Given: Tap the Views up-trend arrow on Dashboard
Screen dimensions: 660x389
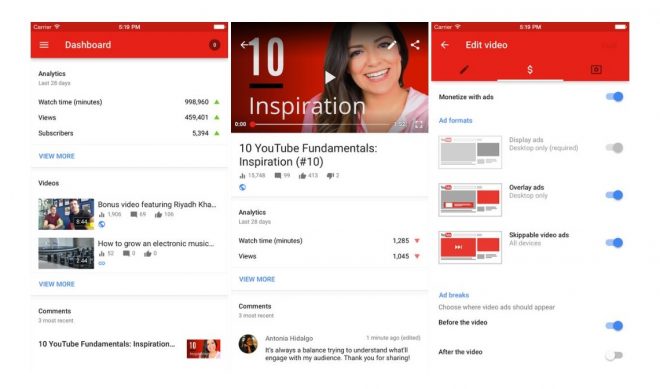Looking at the screenshot, I should click(x=217, y=117).
